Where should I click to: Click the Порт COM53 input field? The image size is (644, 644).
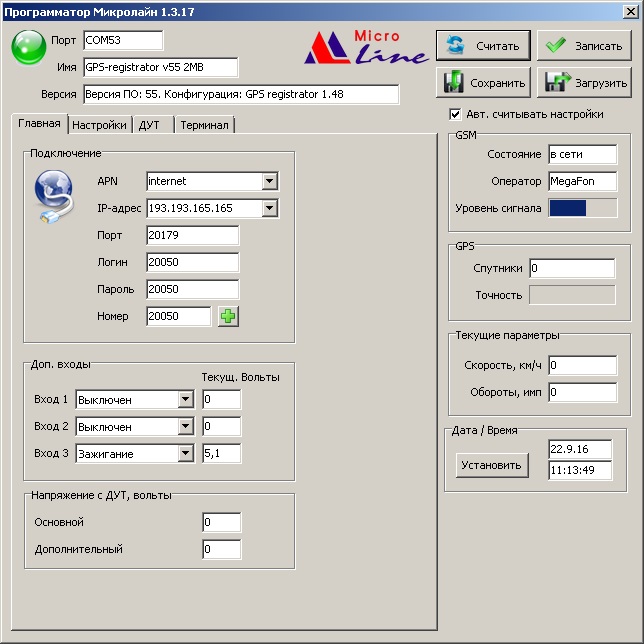(122, 40)
